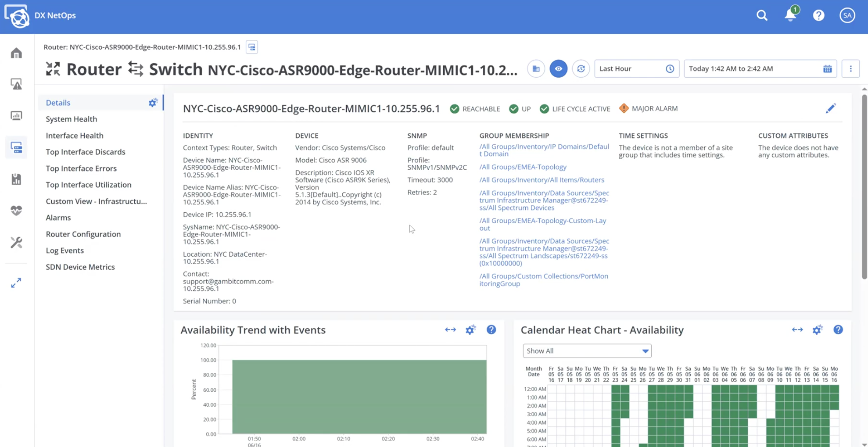Open the wrench tools icon in sidebar
Viewport: 868px width, 447px height.
17,243
